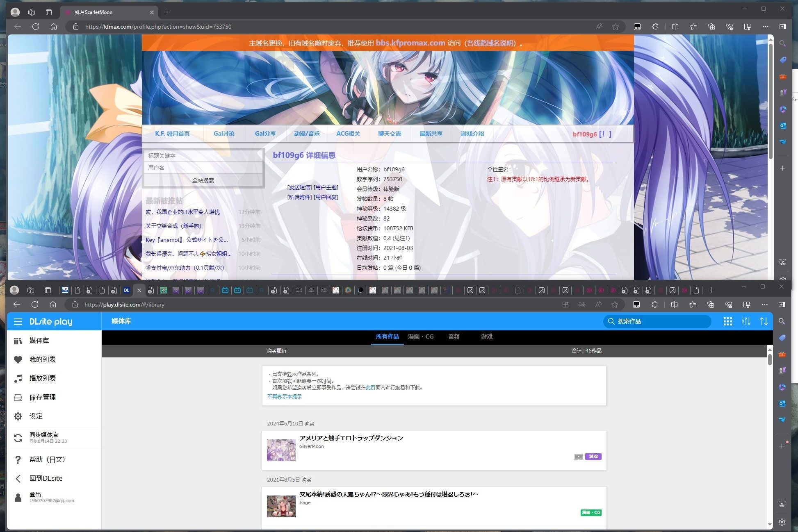Viewport: 798px width, 532px height.
Task: Open extensions puzzle icon in top browser
Action: (x=655, y=27)
